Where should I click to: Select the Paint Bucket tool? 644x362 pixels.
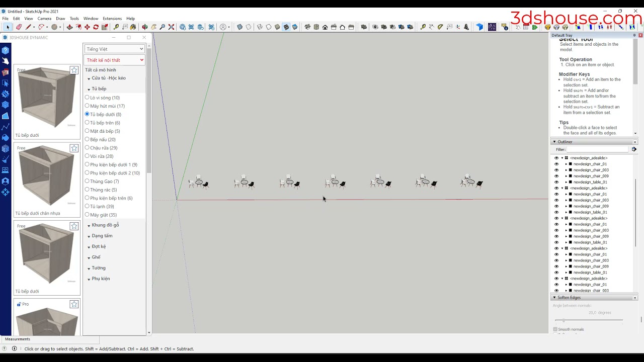(x=133, y=27)
